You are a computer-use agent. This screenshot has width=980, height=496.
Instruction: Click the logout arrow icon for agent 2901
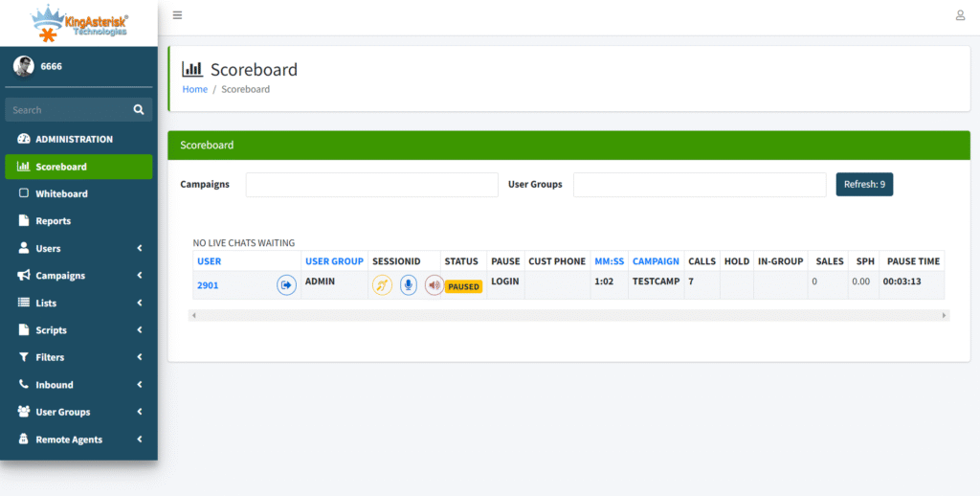(286, 285)
